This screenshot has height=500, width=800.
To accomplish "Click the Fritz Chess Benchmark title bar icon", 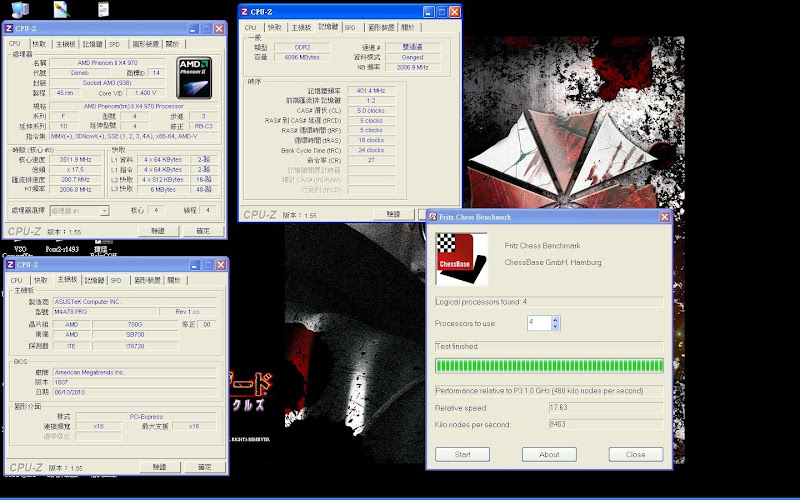I will pos(433,217).
